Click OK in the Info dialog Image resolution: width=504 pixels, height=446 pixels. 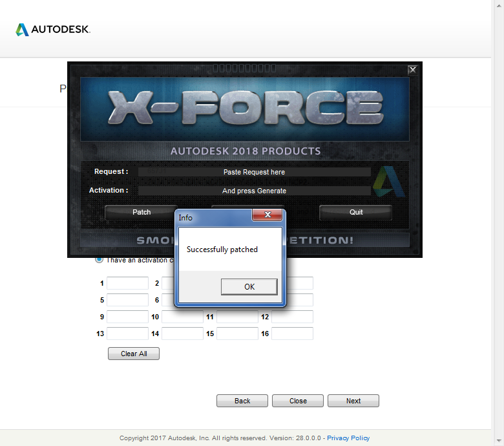pos(249,286)
